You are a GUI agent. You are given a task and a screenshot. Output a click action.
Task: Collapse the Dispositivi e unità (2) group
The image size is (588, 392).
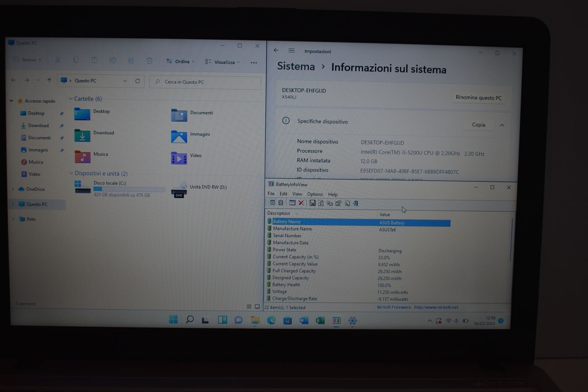71,173
